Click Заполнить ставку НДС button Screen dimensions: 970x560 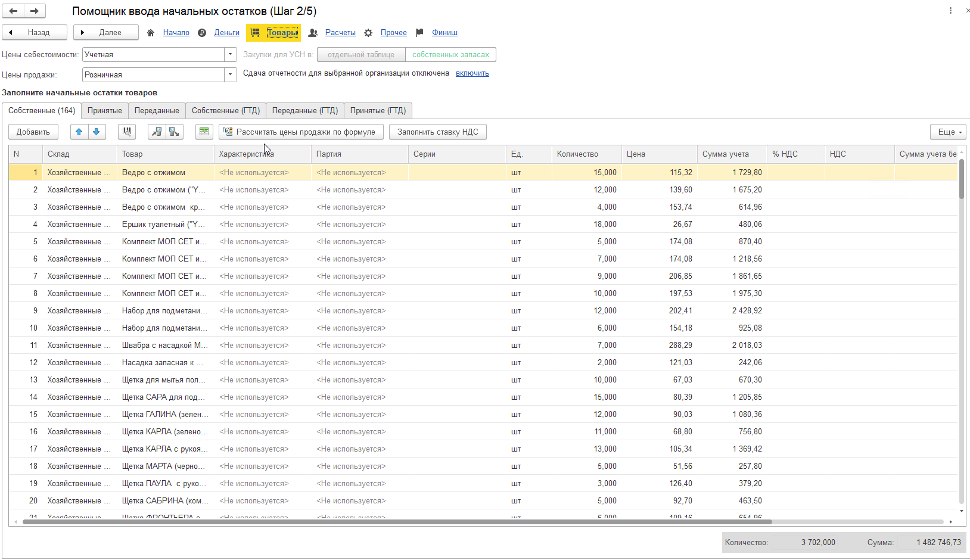(438, 132)
